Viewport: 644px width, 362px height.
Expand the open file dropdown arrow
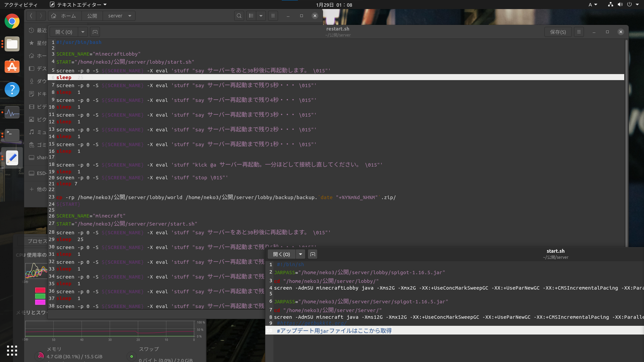pyautogui.click(x=83, y=32)
